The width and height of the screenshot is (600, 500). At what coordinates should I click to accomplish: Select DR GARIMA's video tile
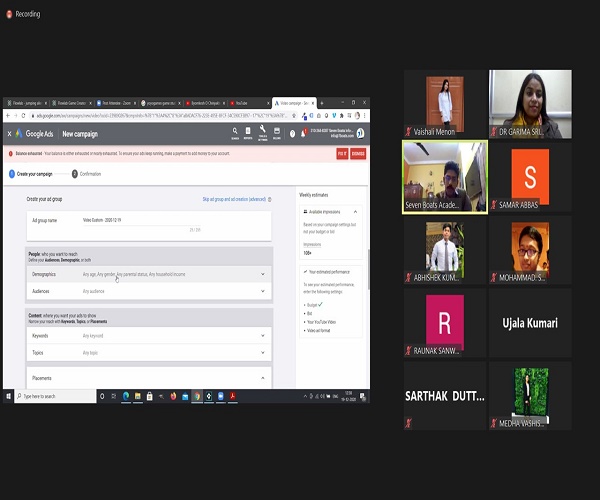click(x=530, y=104)
